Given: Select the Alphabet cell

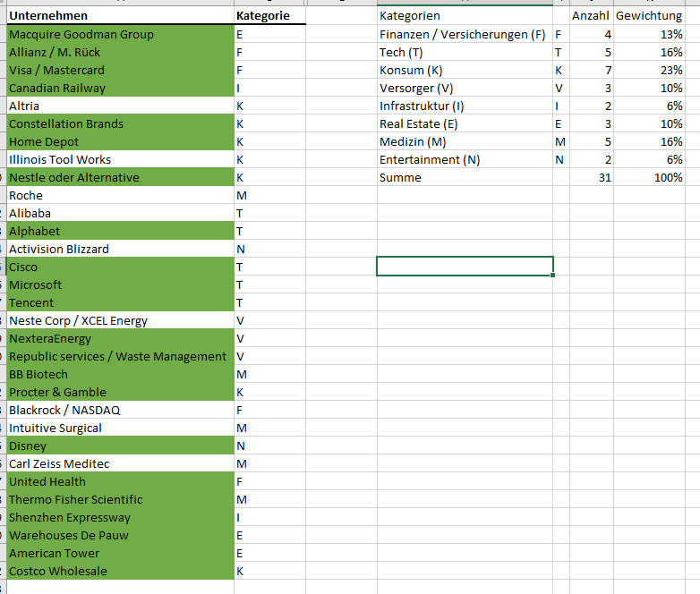Looking at the screenshot, I should point(121,231).
